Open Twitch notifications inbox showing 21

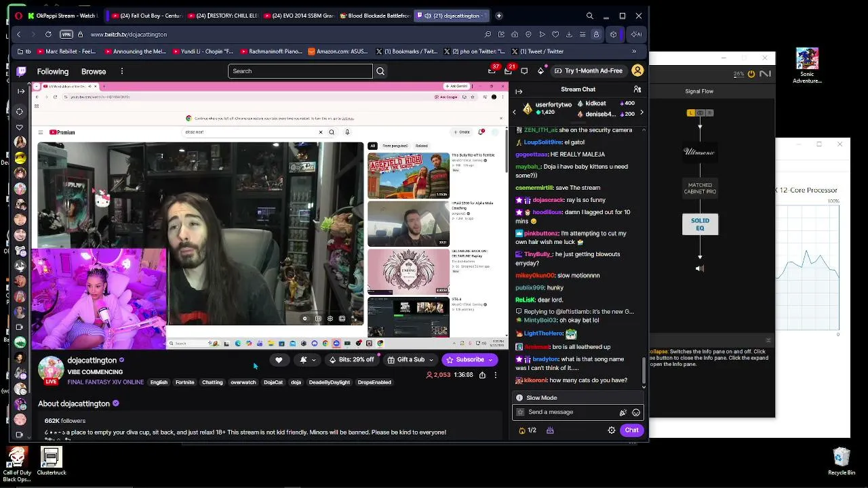[x=507, y=70]
